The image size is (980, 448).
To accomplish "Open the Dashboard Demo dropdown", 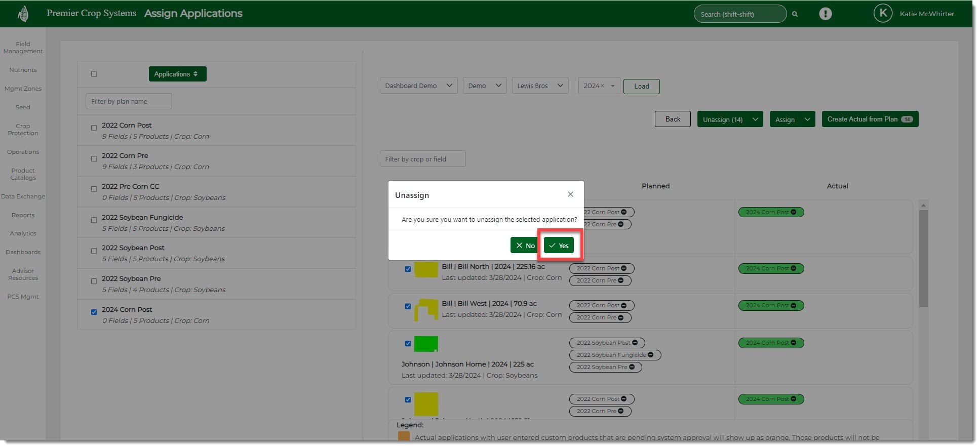I will point(418,86).
